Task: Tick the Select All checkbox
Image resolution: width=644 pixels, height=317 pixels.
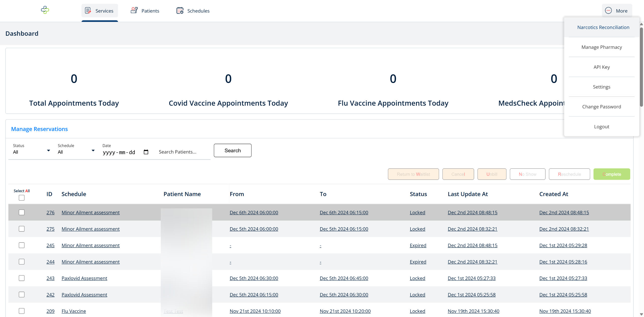Action: pos(22,198)
